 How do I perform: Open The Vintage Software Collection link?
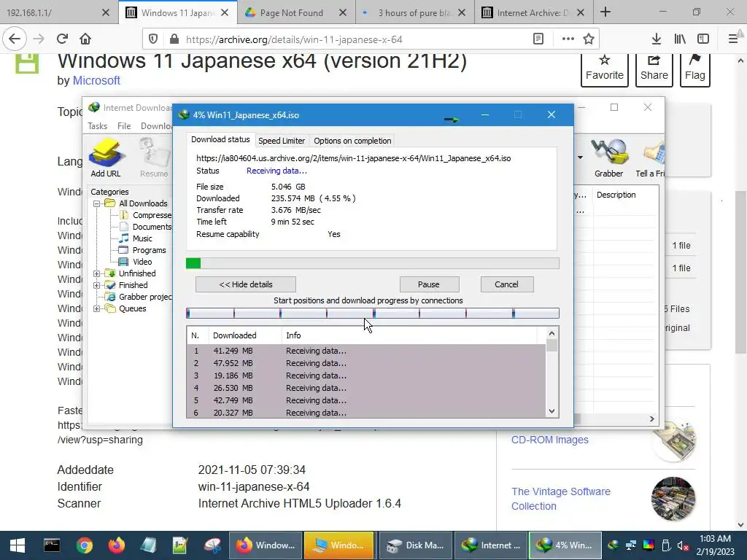tap(561, 499)
